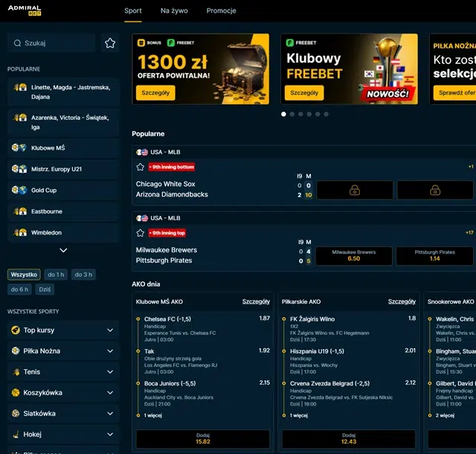This screenshot has width=476, height=454.
Task: Select the second banner carousel dot
Action: pos(292,115)
